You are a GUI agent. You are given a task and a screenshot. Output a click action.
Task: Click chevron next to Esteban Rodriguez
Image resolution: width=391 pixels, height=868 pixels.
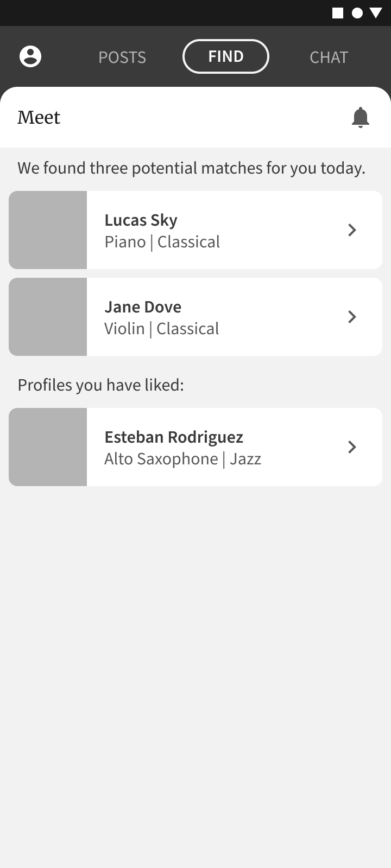tap(352, 447)
